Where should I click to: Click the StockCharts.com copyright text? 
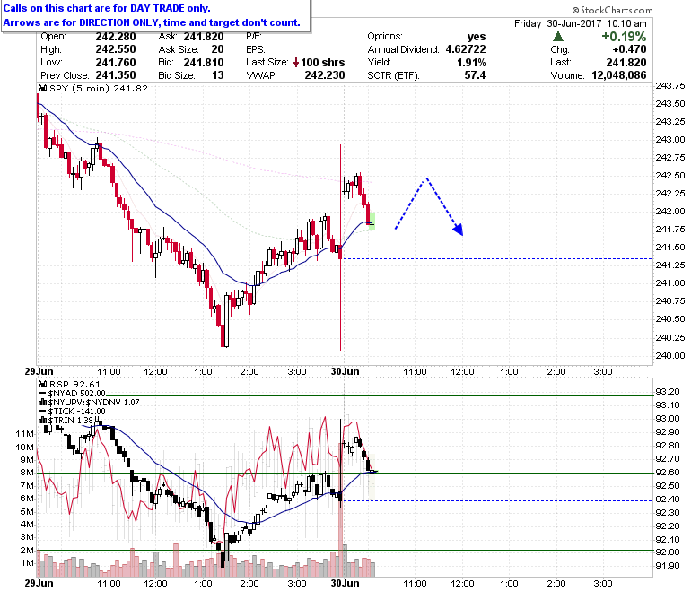(x=612, y=10)
